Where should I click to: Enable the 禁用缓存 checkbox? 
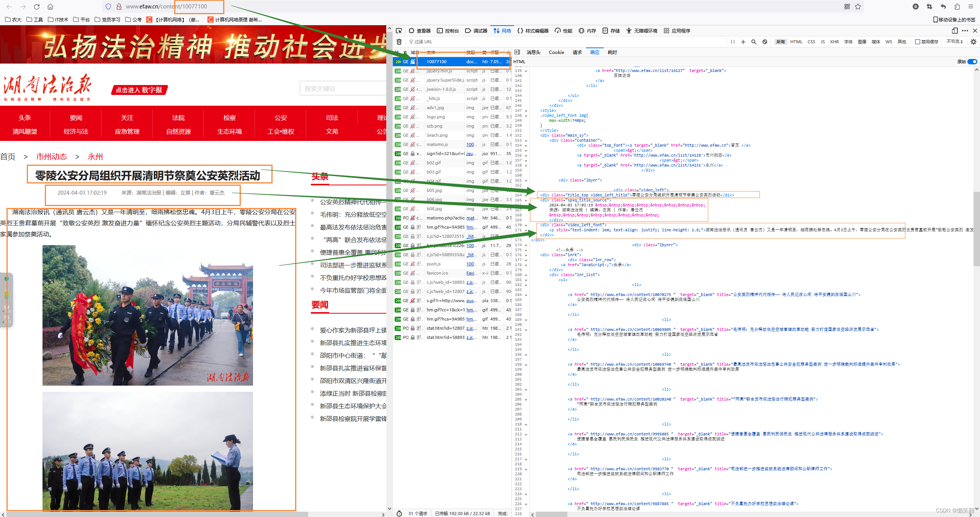(x=918, y=42)
